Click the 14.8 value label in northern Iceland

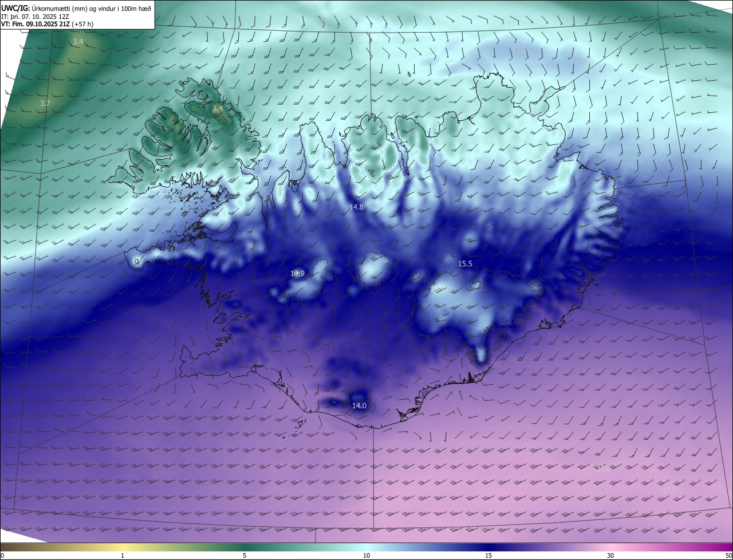[x=357, y=207]
